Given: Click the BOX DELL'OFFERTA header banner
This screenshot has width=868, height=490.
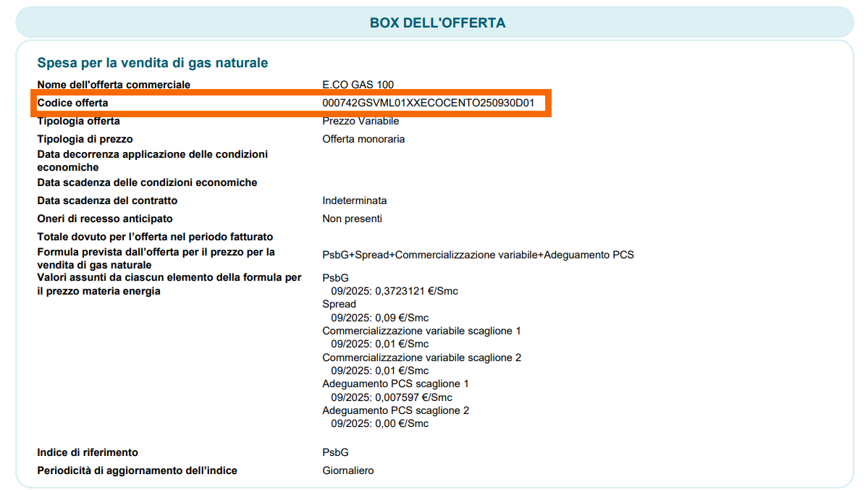Looking at the screenshot, I should click(x=437, y=23).
